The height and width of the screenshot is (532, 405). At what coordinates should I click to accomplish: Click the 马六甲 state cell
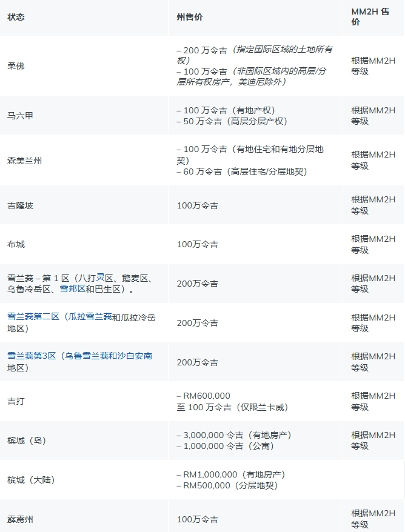point(21,116)
